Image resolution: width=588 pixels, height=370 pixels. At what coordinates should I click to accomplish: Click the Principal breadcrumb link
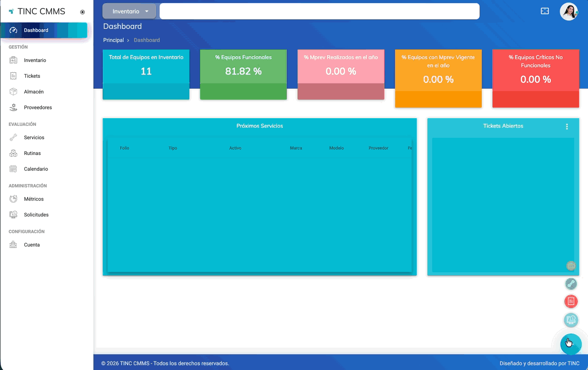click(x=113, y=41)
